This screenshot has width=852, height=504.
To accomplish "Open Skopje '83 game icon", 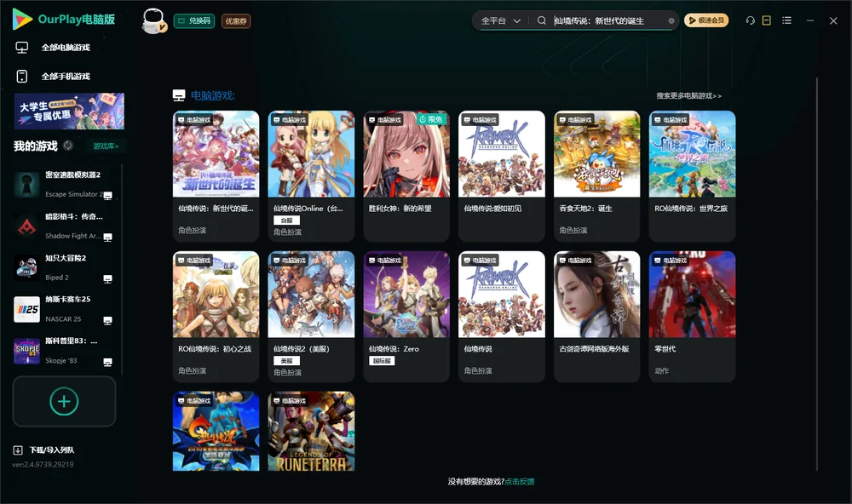I will coord(26,351).
